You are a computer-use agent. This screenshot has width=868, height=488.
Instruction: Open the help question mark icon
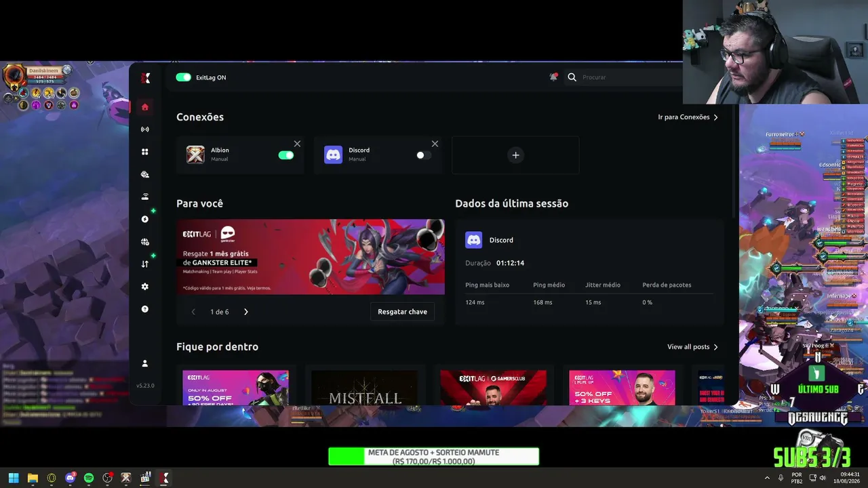(x=144, y=309)
